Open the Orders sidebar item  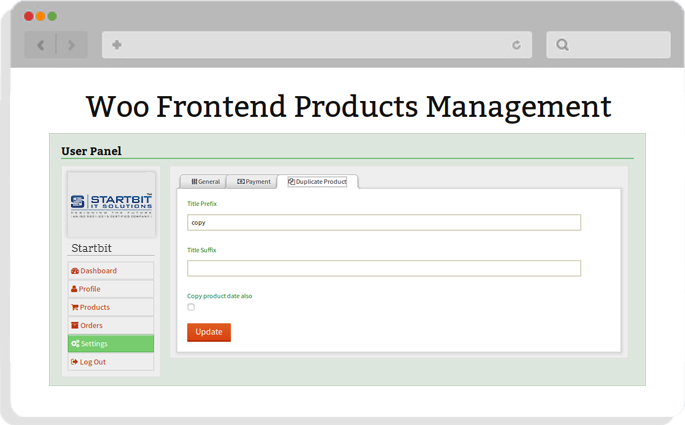[x=110, y=325]
